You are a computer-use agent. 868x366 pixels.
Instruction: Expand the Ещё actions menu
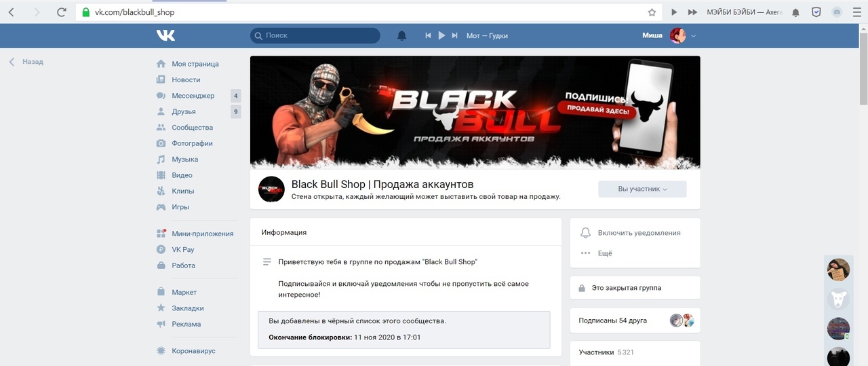597,253
